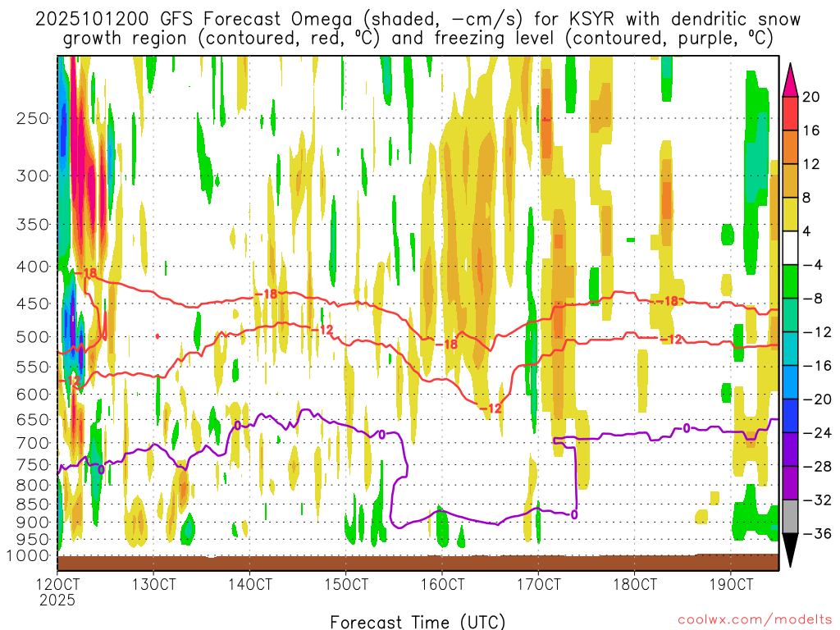
Task: Select the '700' pressure axis label
Action: point(33,443)
